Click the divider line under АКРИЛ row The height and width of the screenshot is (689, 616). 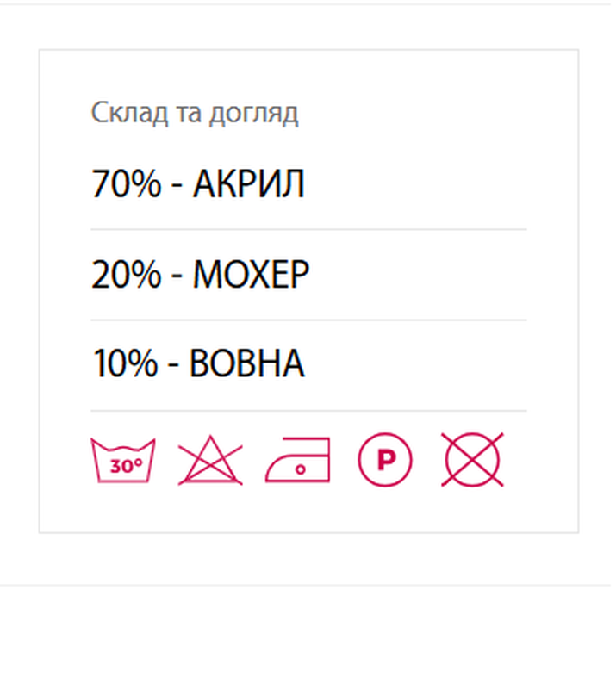(x=308, y=229)
